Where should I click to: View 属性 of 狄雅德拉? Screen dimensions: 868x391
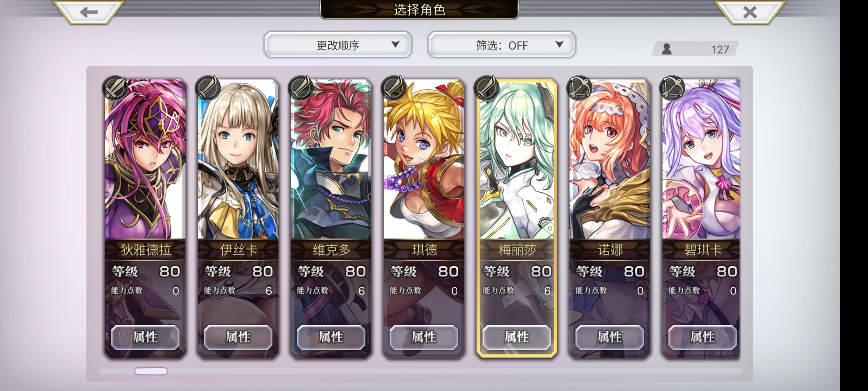tap(145, 337)
